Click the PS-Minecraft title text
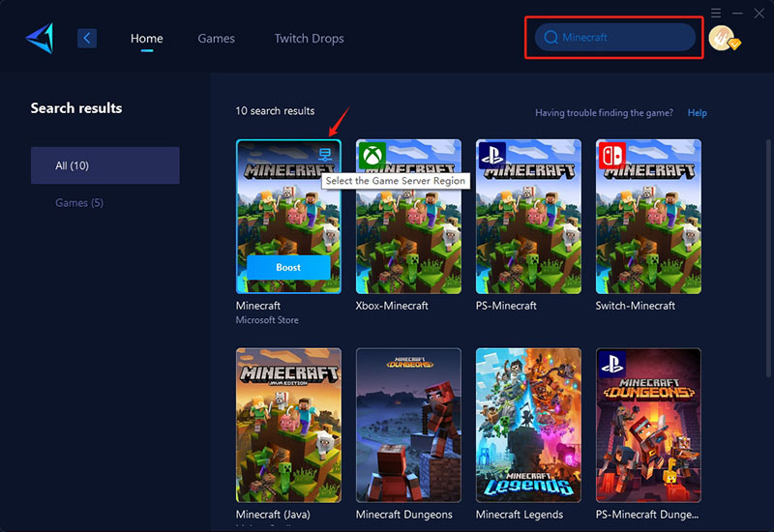Screen dimensions: 774x532 point(506,306)
